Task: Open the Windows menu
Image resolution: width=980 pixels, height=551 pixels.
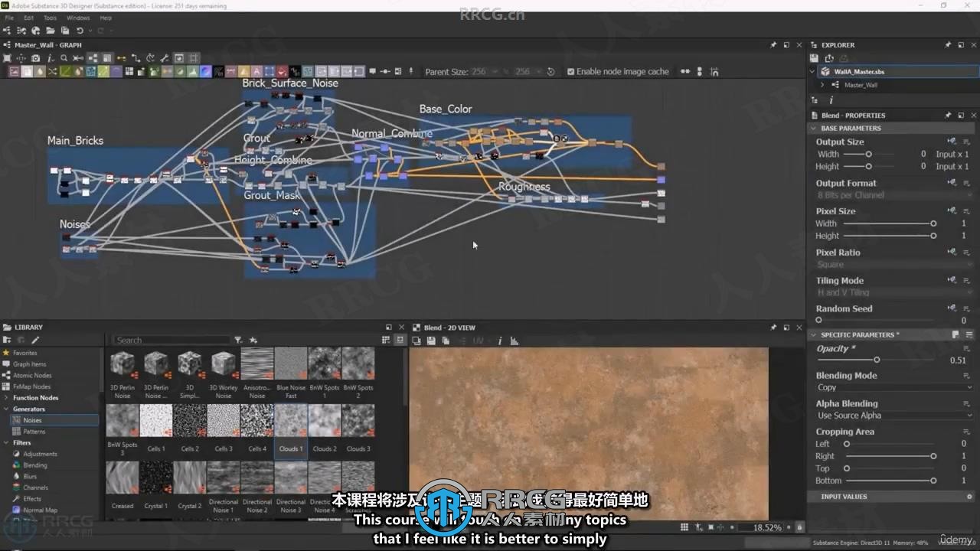Action: [78, 18]
